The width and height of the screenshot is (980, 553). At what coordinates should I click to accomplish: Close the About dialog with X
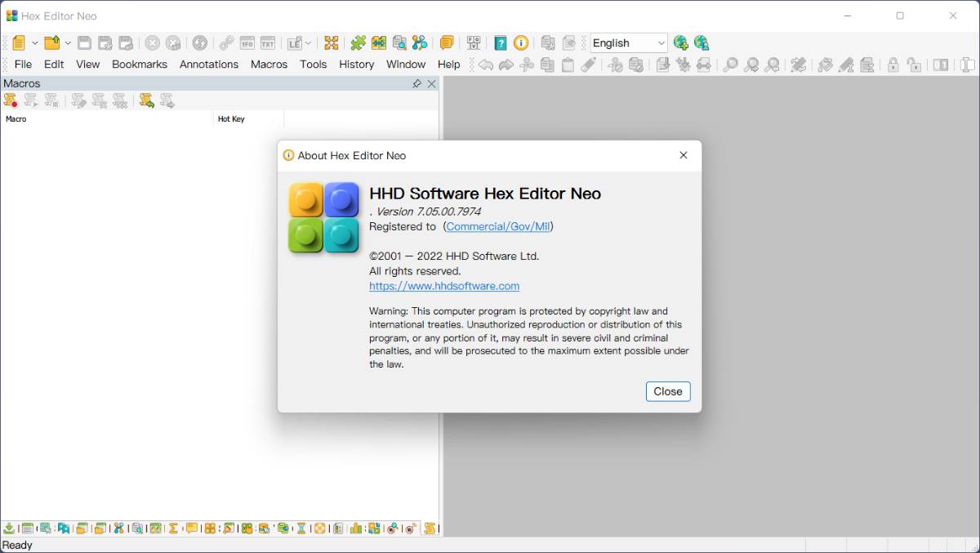click(x=684, y=155)
